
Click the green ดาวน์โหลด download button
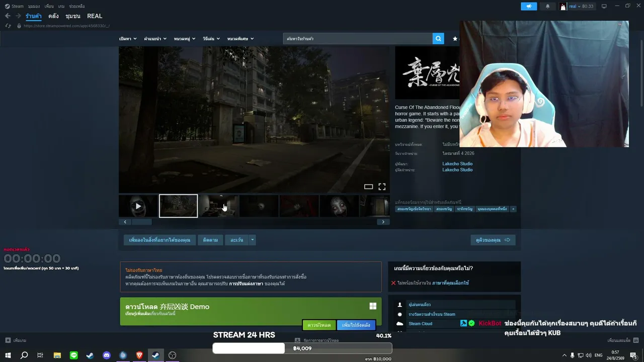(319, 325)
